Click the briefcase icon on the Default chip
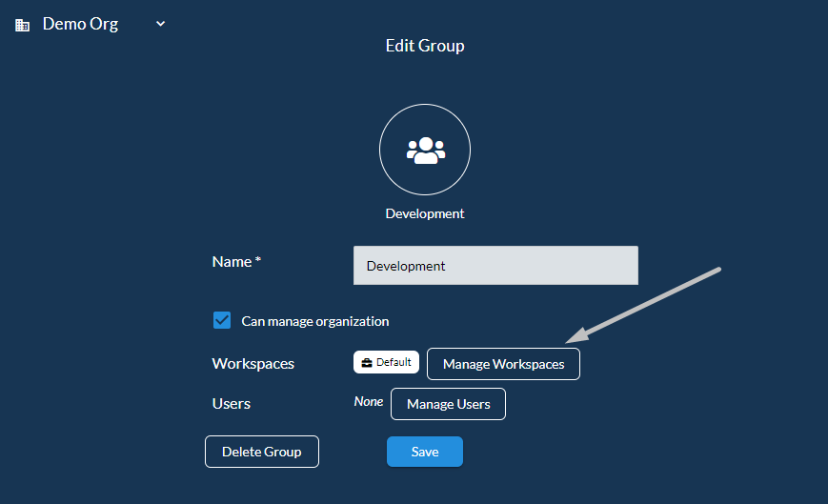This screenshot has width=828, height=504. point(367,363)
